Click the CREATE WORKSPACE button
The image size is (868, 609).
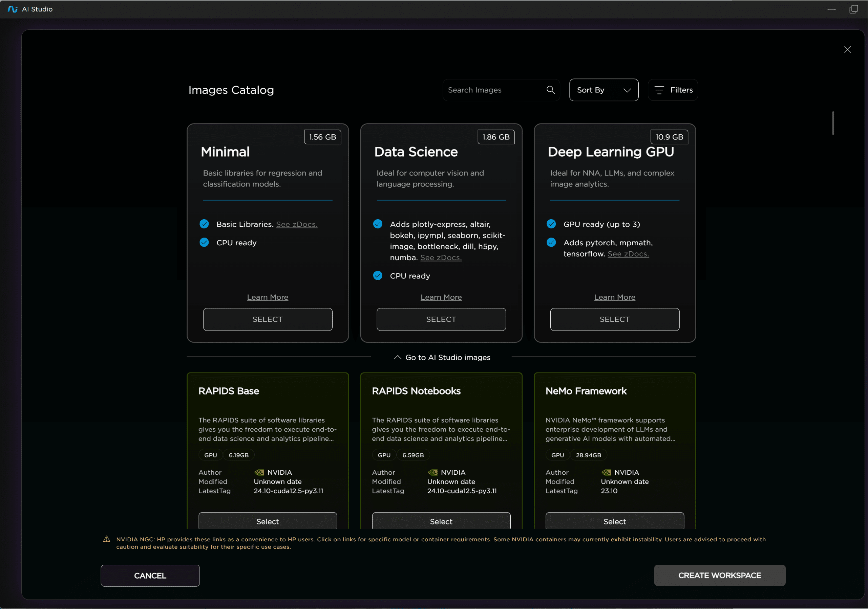point(719,576)
